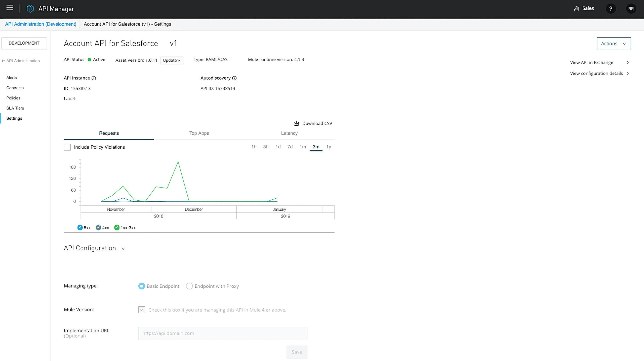Toggle the Mule 4 or above checkbox
The image size is (644, 361).
tap(142, 310)
